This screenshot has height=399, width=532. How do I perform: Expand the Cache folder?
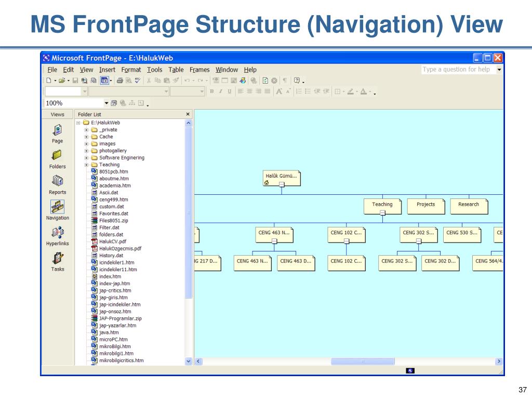tap(87, 137)
